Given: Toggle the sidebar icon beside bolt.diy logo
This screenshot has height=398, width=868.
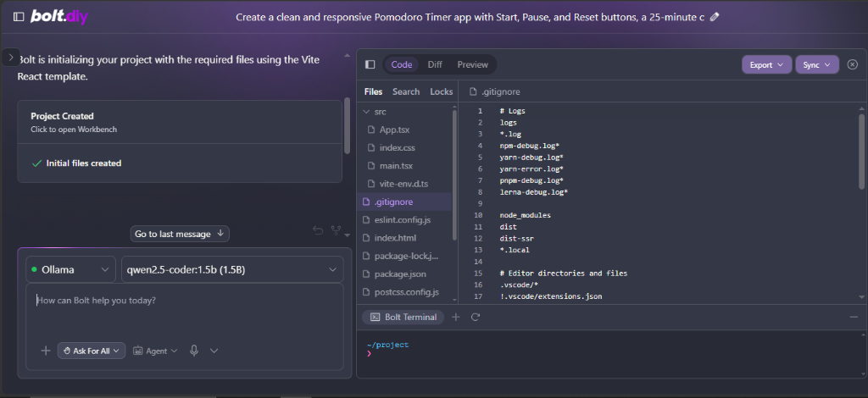Looking at the screenshot, I should [x=19, y=17].
